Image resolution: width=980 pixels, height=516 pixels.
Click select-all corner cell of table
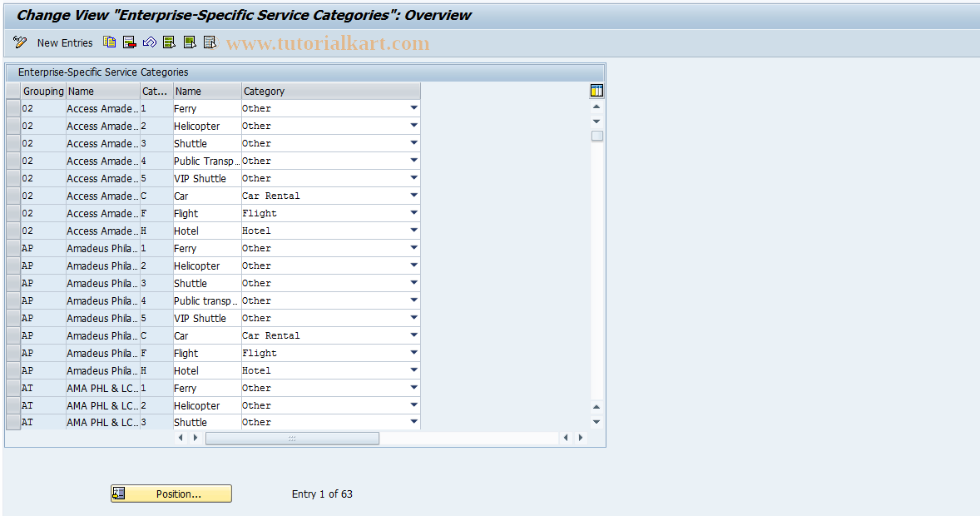(x=13, y=92)
